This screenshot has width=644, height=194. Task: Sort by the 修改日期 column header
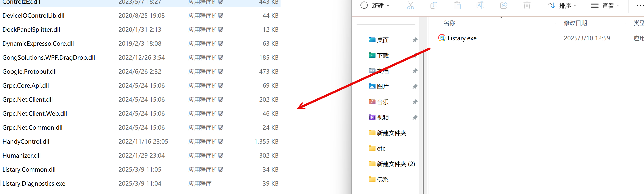pos(575,23)
